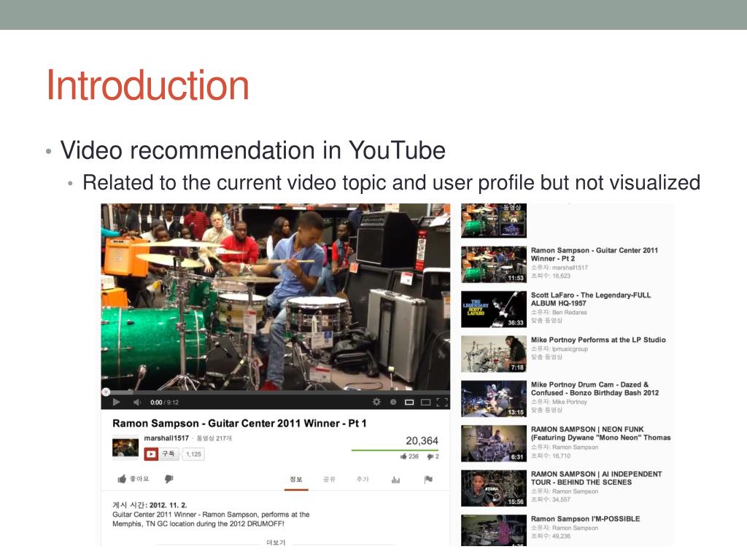Select the 추가 add-to tab

(x=363, y=479)
